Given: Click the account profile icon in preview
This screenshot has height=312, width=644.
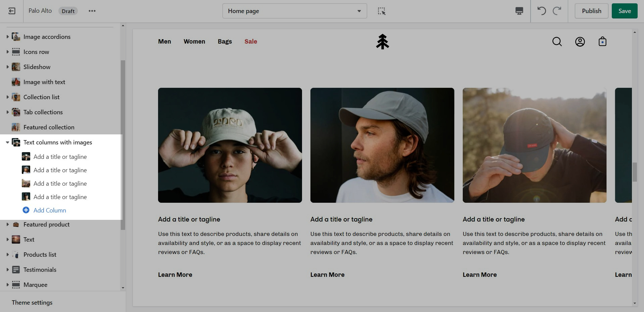Looking at the screenshot, I should coord(580,42).
